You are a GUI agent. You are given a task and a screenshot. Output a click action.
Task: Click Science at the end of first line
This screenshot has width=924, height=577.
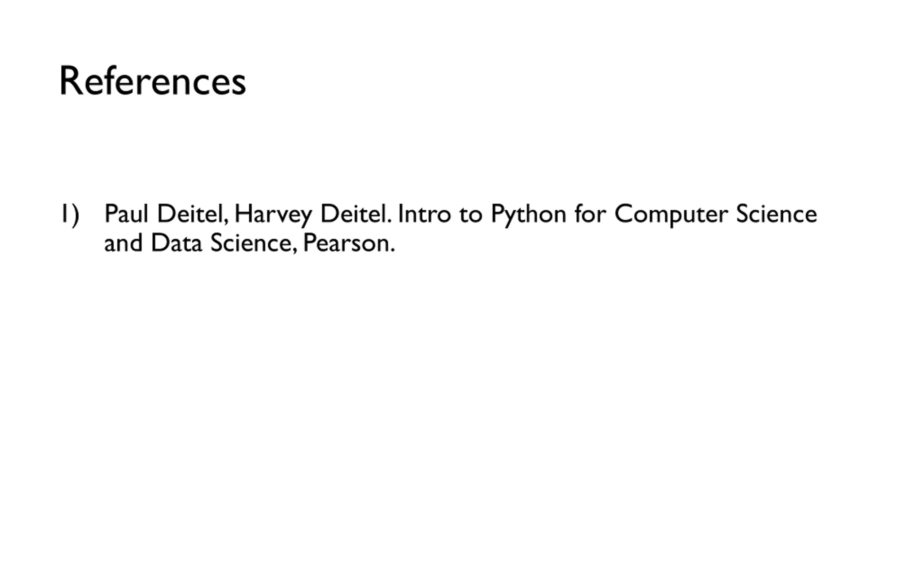tap(777, 213)
